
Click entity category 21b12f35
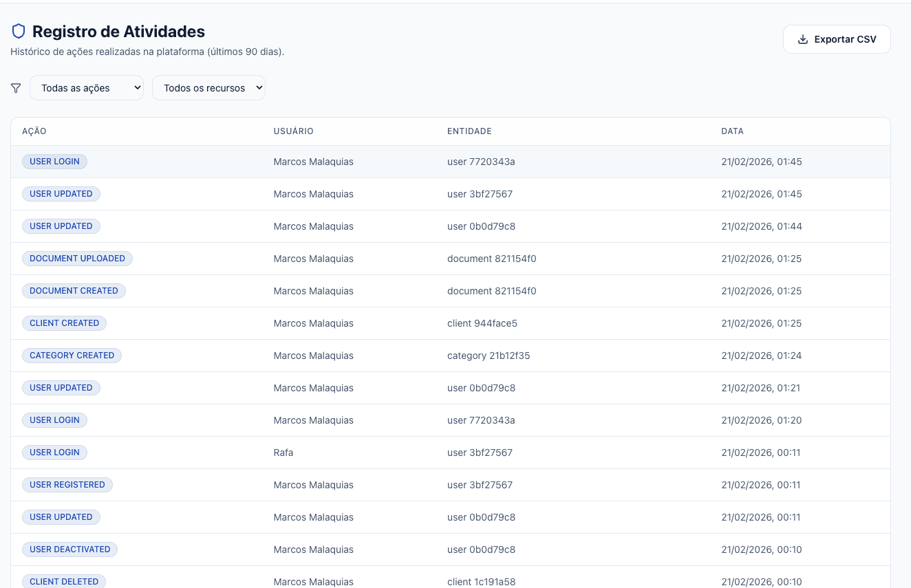click(489, 356)
